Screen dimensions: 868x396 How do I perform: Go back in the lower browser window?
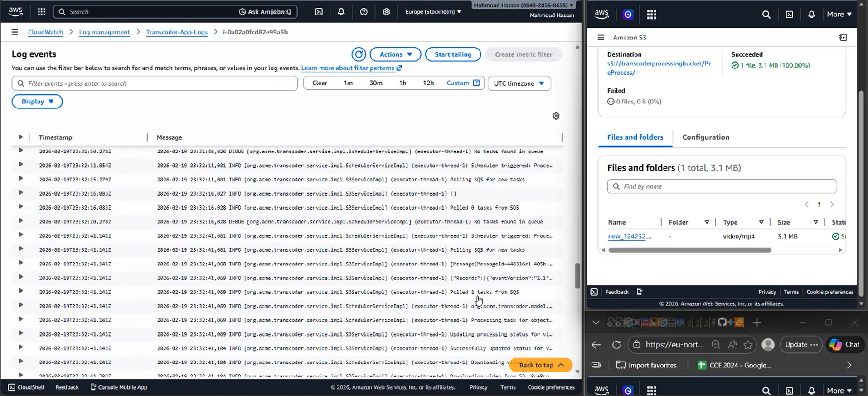(x=596, y=345)
